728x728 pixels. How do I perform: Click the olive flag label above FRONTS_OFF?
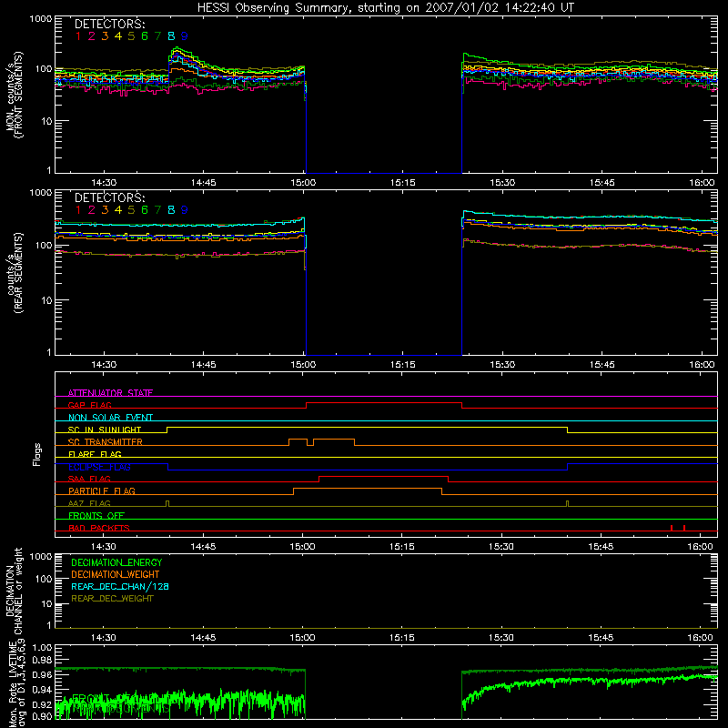(x=89, y=503)
